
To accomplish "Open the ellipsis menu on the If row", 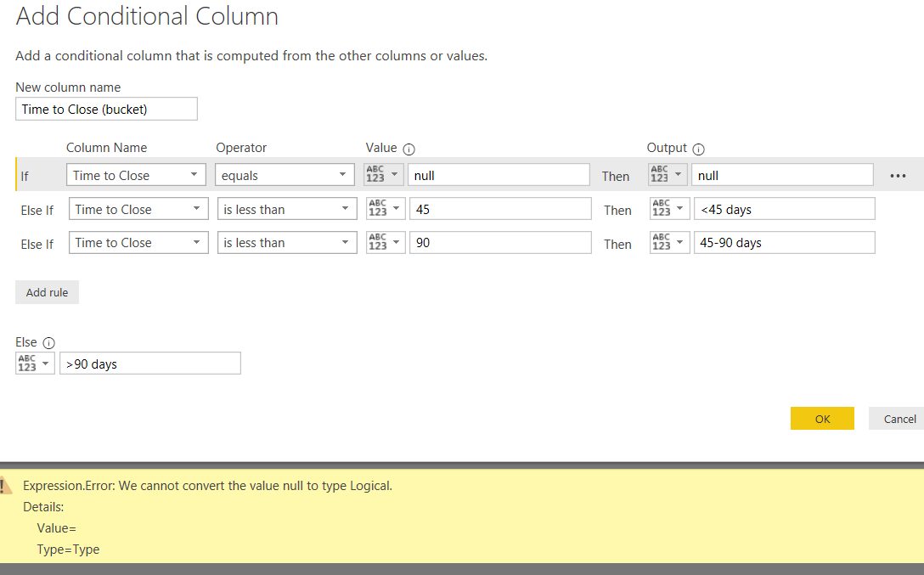I will pyautogui.click(x=899, y=176).
